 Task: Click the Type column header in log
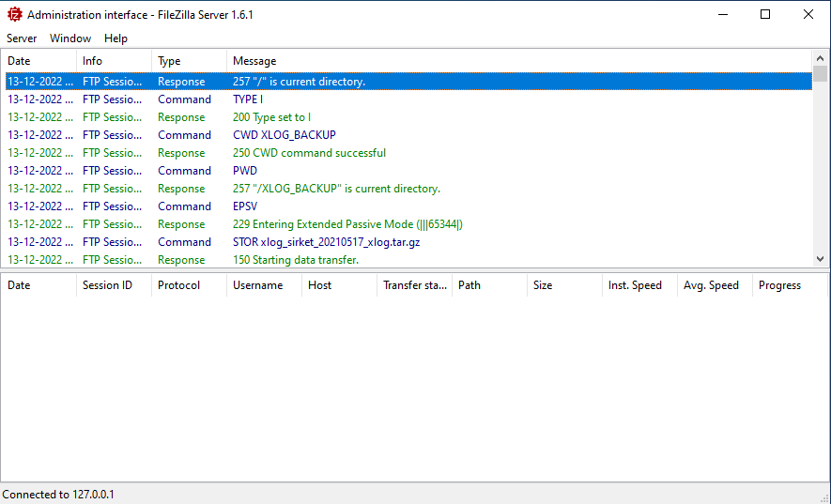190,61
